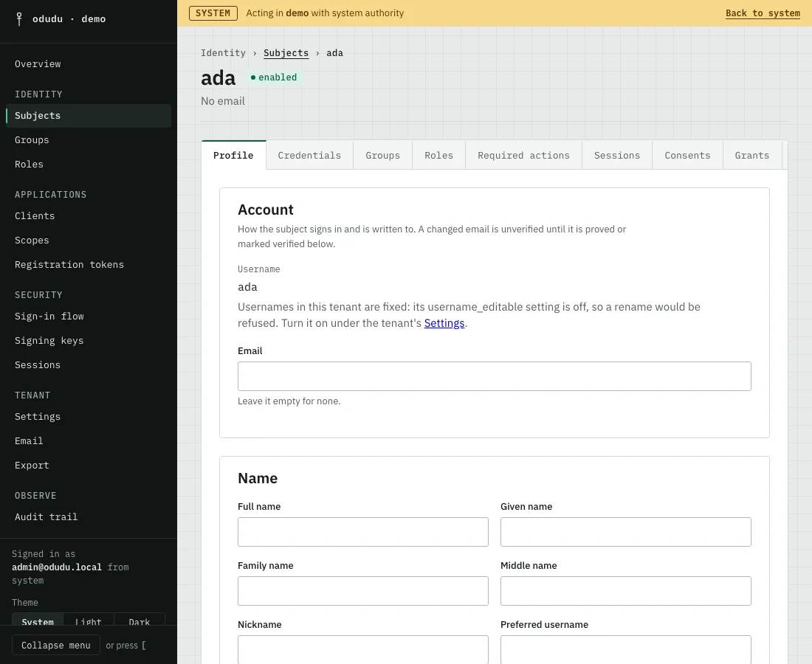Click the Identity breadcrumb text
Viewport: 812px width, 664px height.
point(223,53)
